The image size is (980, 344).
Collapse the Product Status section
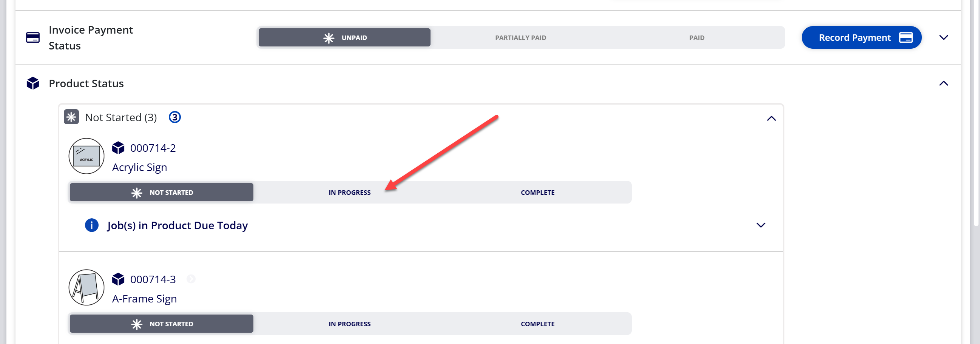[x=943, y=83]
